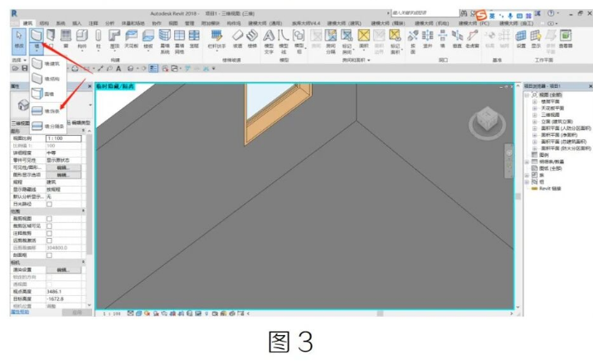Screen dimensions: 593x364
Task: Switch to the Architecture (建筑) ribbon tab
Action: click(28, 23)
